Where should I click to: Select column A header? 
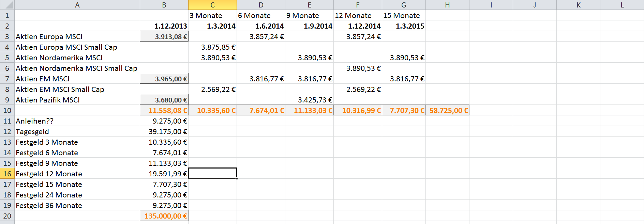[x=77, y=5]
